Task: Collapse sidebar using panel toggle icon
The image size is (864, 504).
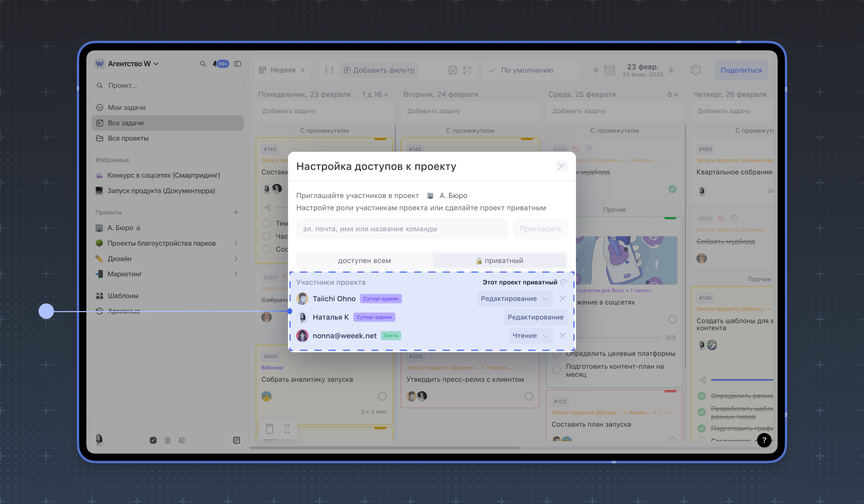Action: pos(238,64)
